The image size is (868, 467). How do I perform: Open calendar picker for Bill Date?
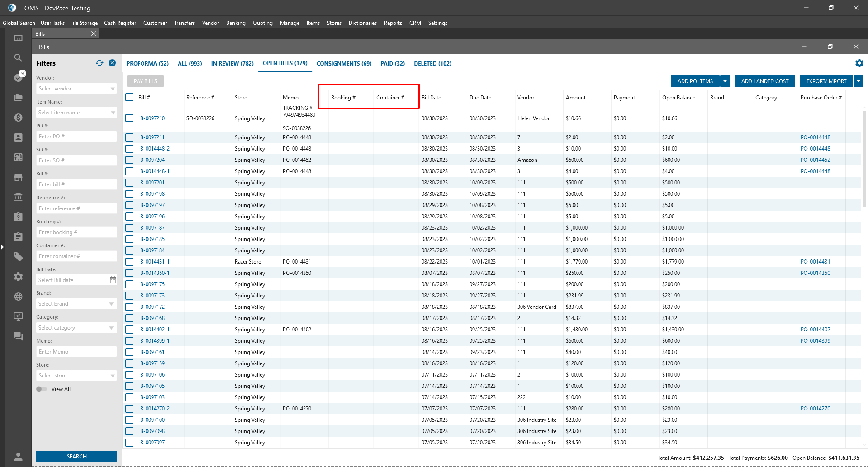click(113, 280)
